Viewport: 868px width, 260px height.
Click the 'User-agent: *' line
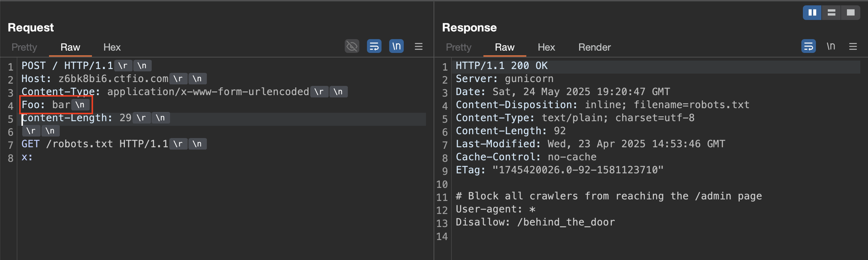[x=495, y=209]
